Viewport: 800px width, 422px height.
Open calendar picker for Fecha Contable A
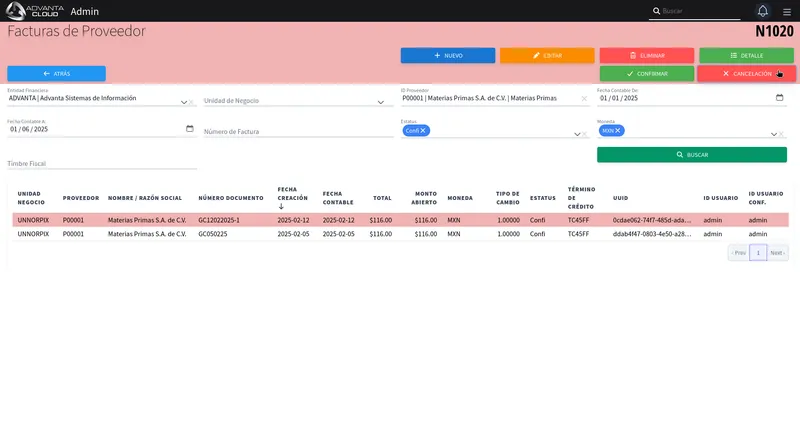190,129
